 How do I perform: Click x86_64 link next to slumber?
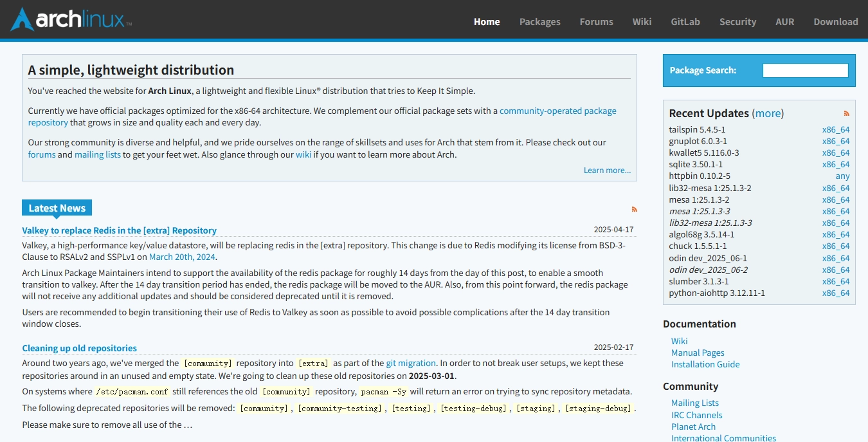pos(836,281)
